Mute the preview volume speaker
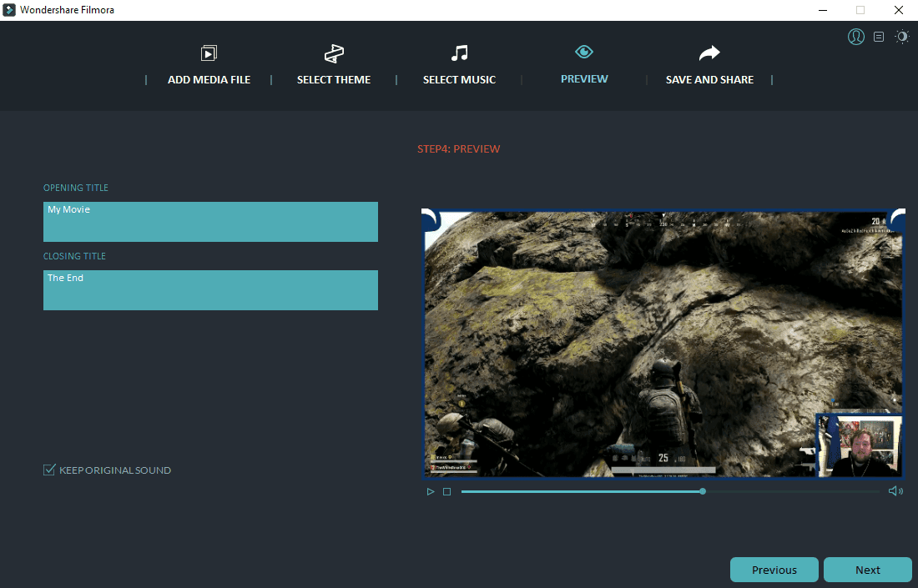 895,491
